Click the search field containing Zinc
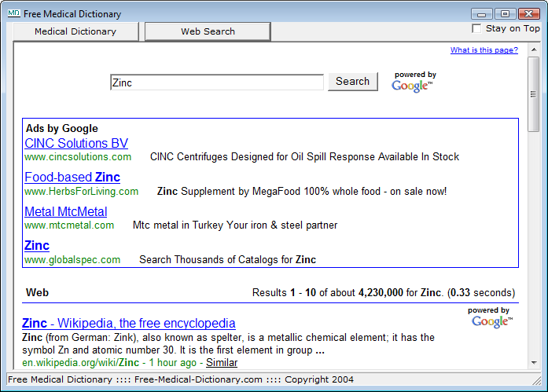This screenshot has width=548, height=392. click(x=217, y=82)
